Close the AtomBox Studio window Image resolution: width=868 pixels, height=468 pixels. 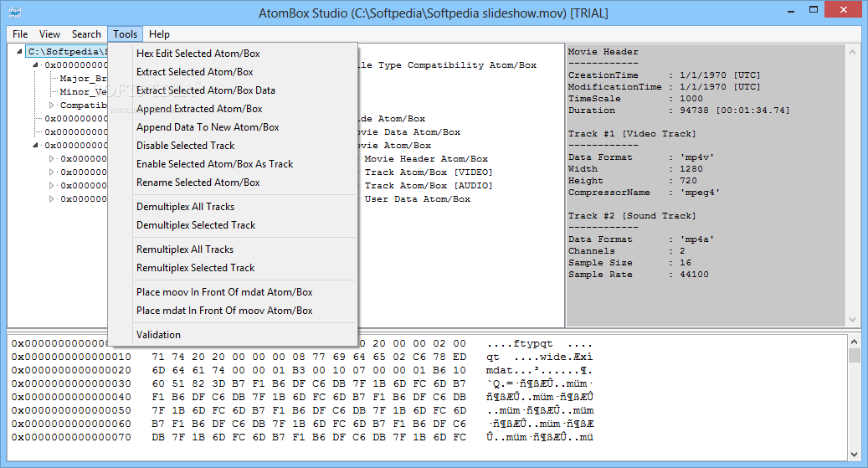844,10
